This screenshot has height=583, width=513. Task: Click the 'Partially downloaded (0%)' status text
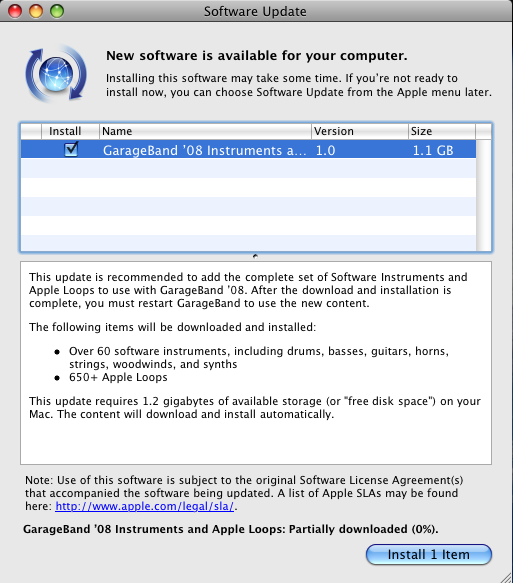(364, 529)
